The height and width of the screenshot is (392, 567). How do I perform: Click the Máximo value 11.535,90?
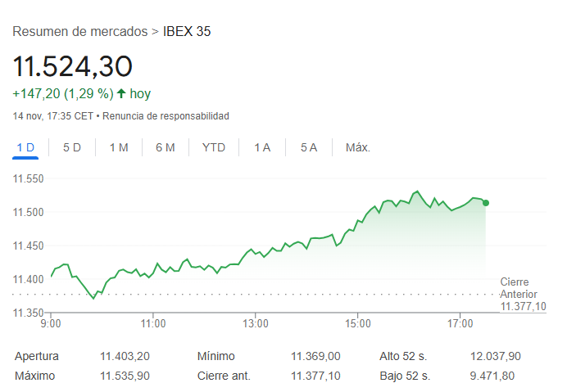click(x=125, y=376)
